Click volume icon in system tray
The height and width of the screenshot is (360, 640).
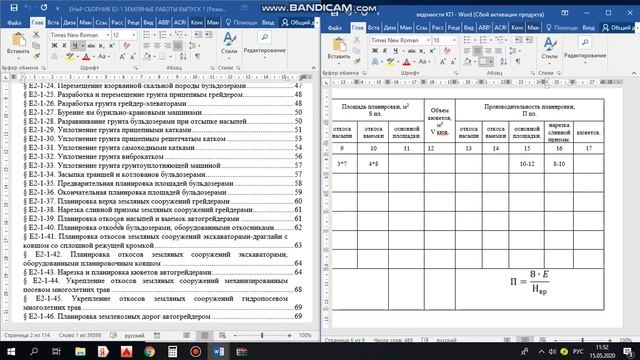[x=552, y=351]
